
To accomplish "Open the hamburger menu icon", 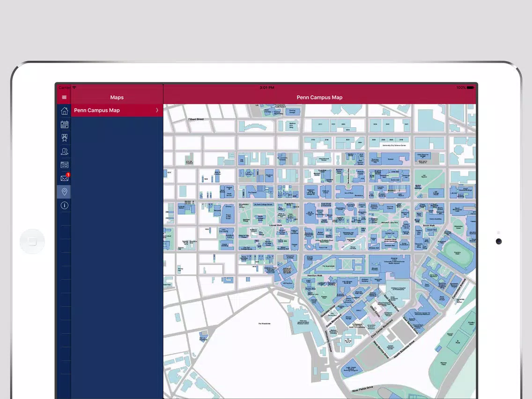I will [64, 97].
